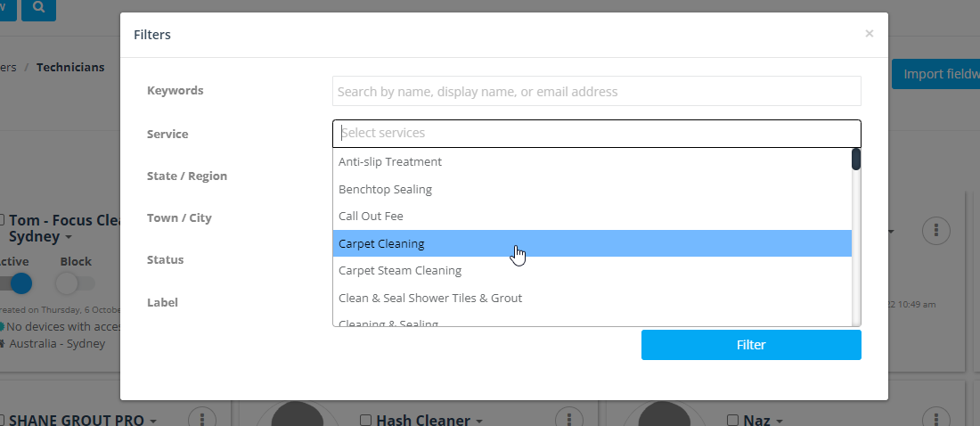This screenshot has height=426, width=980.
Task: Click the blue Filter button
Action: (751, 345)
